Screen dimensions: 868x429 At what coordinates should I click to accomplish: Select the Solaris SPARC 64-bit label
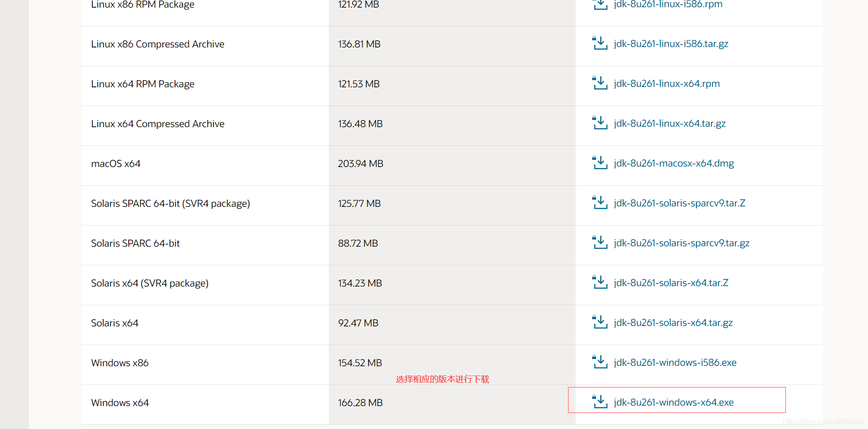point(135,243)
